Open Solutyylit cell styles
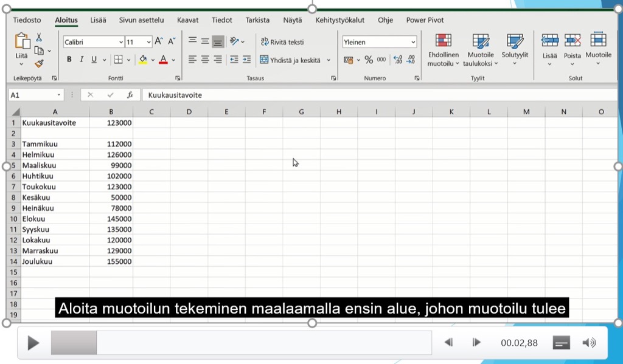This screenshot has height=364, width=623. coord(515,50)
